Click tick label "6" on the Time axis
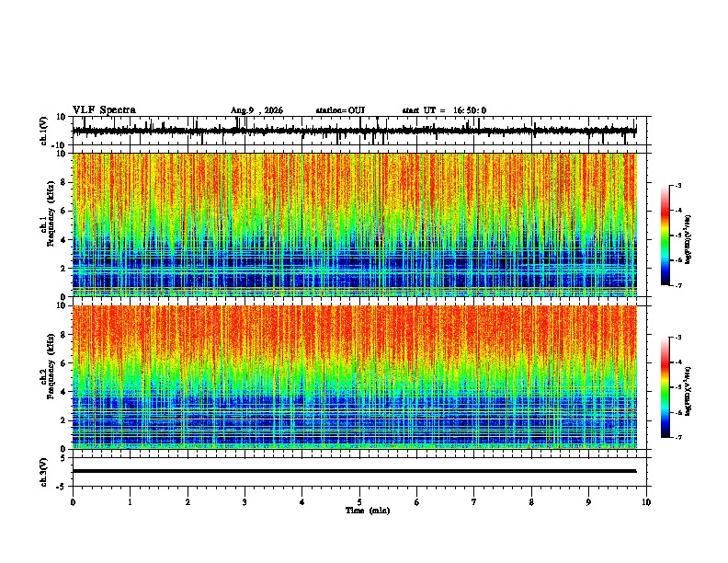Viewport: 728px width, 563px height. point(417,502)
